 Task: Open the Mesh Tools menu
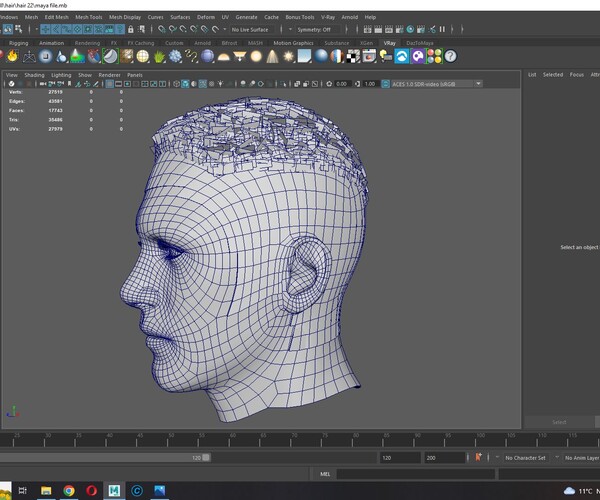coord(88,17)
